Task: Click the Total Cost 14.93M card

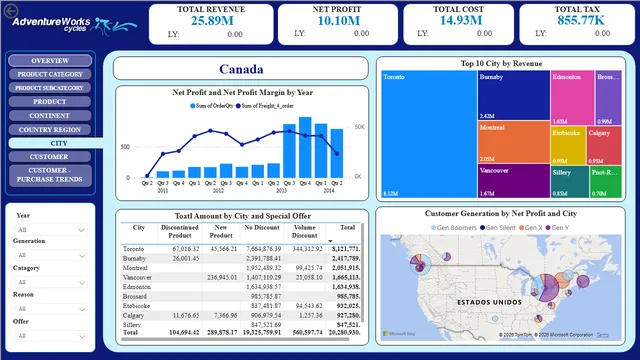Action: 458,24
